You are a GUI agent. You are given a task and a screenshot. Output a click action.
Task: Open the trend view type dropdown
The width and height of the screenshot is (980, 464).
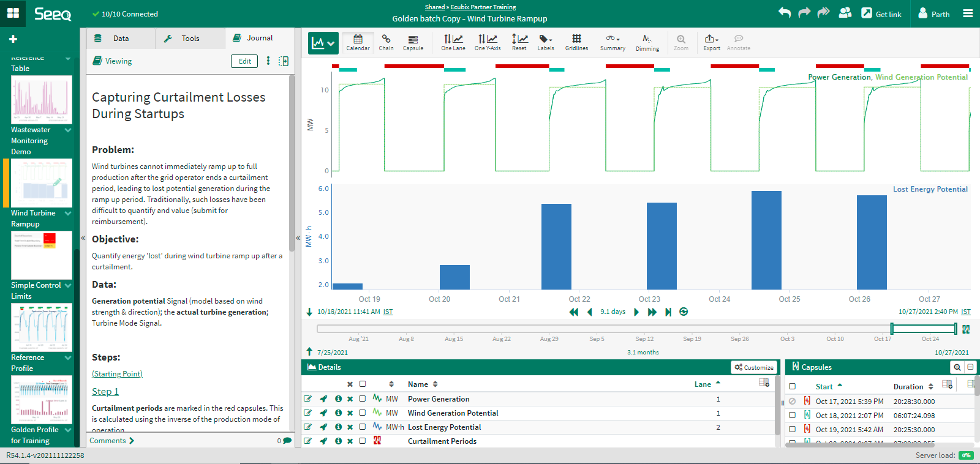pyautogui.click(x=323, y=43)
